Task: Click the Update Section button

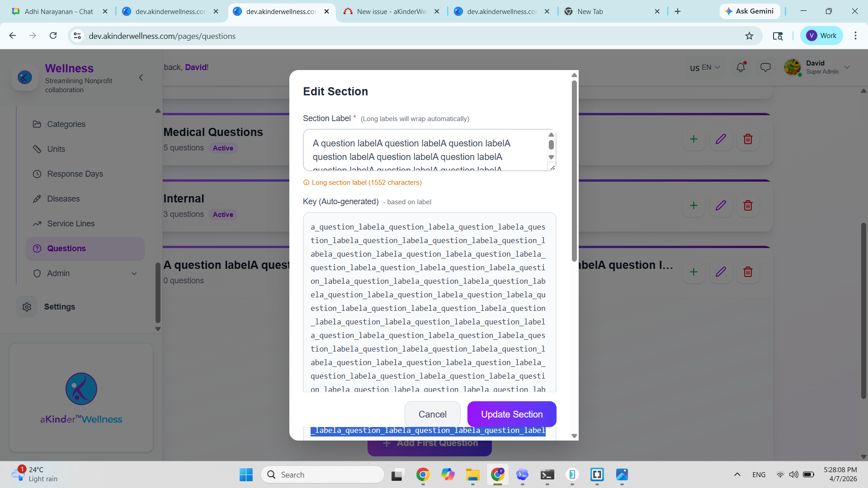Action: pyautogui.click(x=511, y=414)
